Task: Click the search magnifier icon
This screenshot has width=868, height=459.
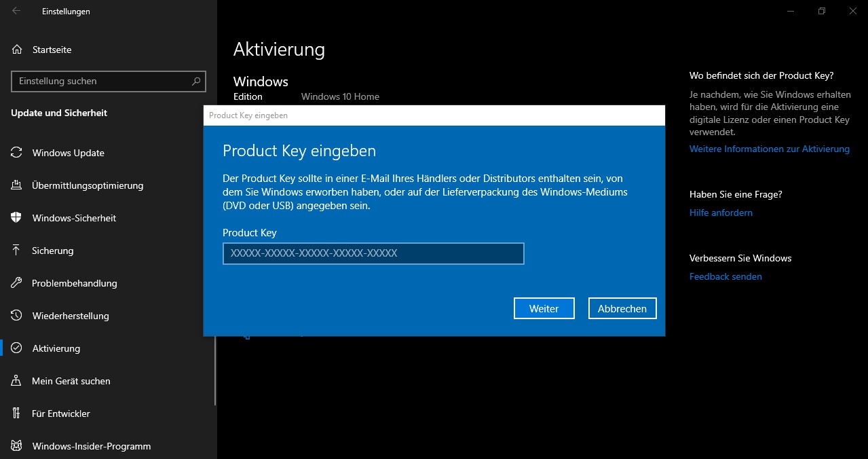Action: [x=196, y=81]
